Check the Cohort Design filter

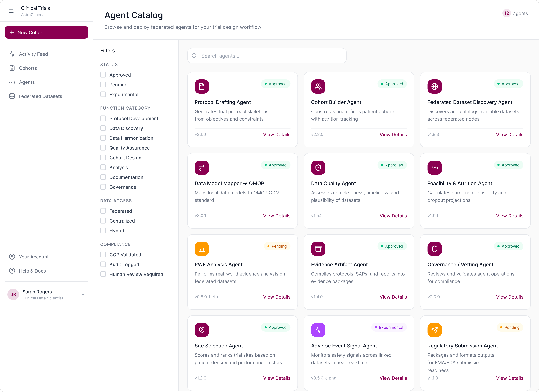103,157
